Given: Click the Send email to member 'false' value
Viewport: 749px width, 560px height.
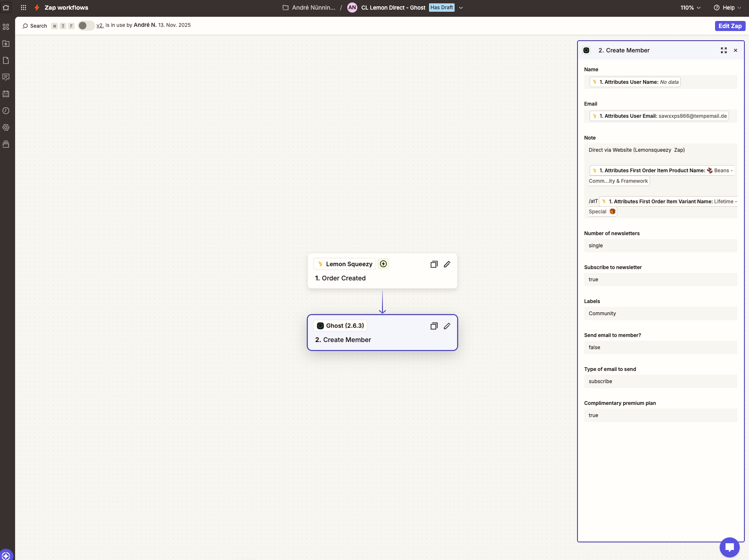Looking at the screenshot, I should (x=661, y=347).
